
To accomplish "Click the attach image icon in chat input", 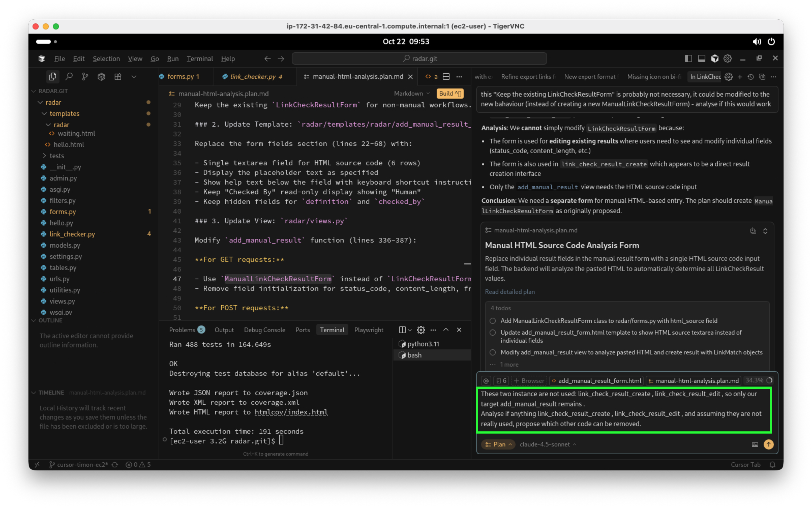I will [755, 444].
